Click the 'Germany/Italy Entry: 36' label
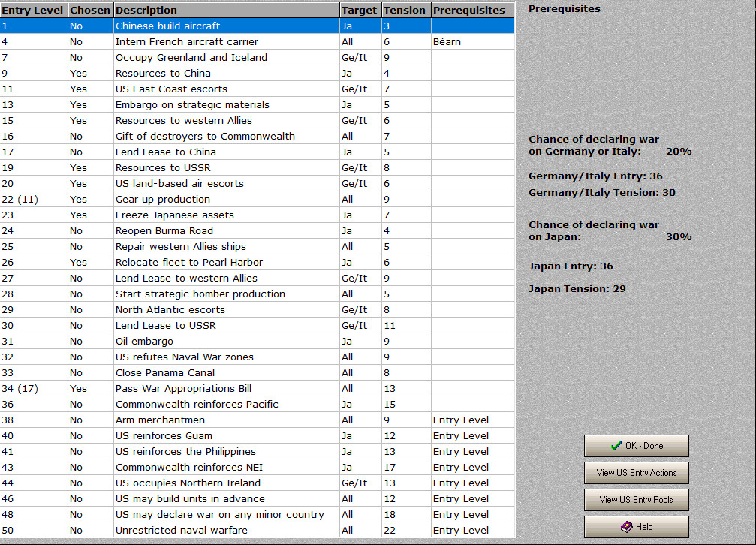The height and width of the screenshot is (545, 756). pyautogui.click(x=595, y=176)
